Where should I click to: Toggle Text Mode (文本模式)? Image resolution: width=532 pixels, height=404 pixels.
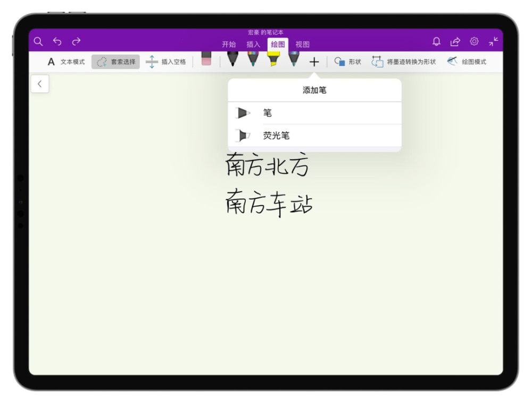click(x=65, y=61)
